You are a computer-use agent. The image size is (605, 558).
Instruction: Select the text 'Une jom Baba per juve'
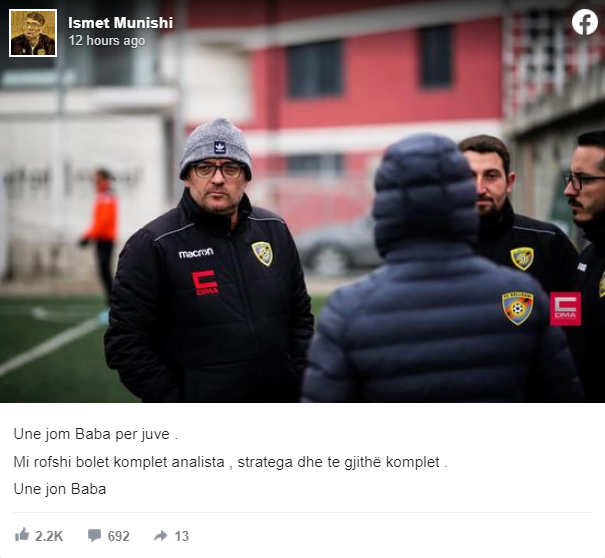click(91, 434)
